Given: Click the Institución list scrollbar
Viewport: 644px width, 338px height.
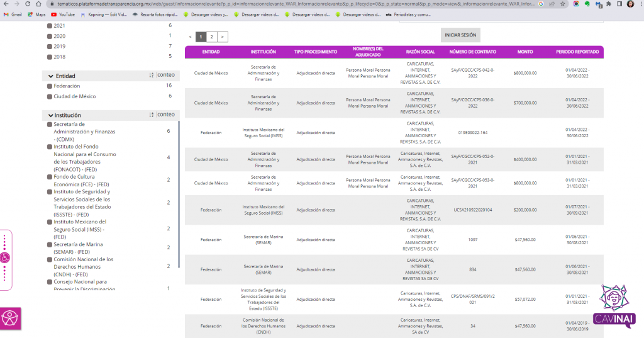Looking at the screenshot, I should click(x=179, y=194).
